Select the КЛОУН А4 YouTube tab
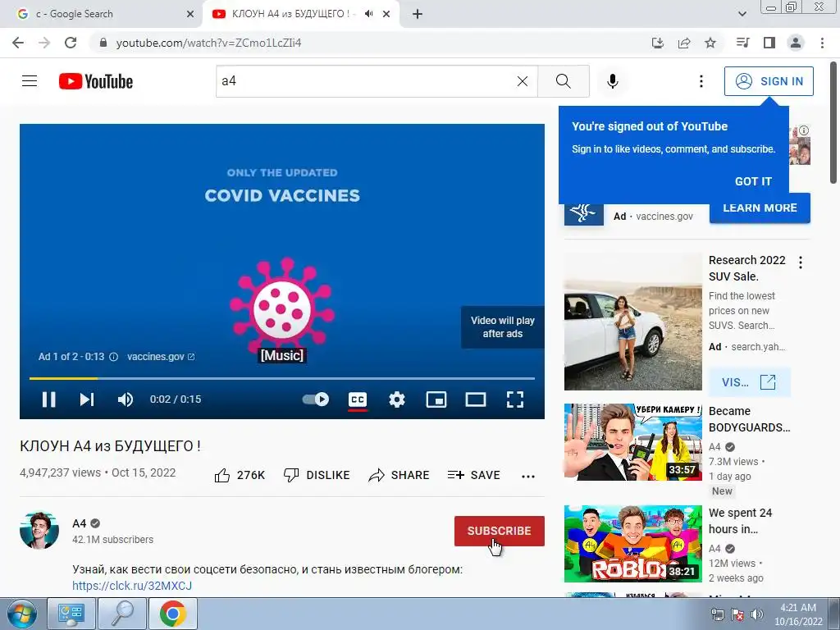The height and width of the screenshot is (630, 840). (290, 14)
